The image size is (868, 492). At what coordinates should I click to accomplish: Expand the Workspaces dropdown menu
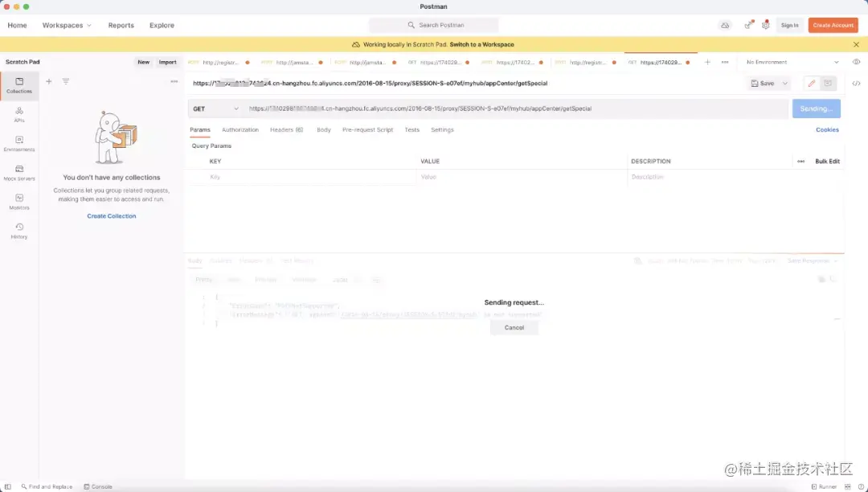click(x=67, y=26)
